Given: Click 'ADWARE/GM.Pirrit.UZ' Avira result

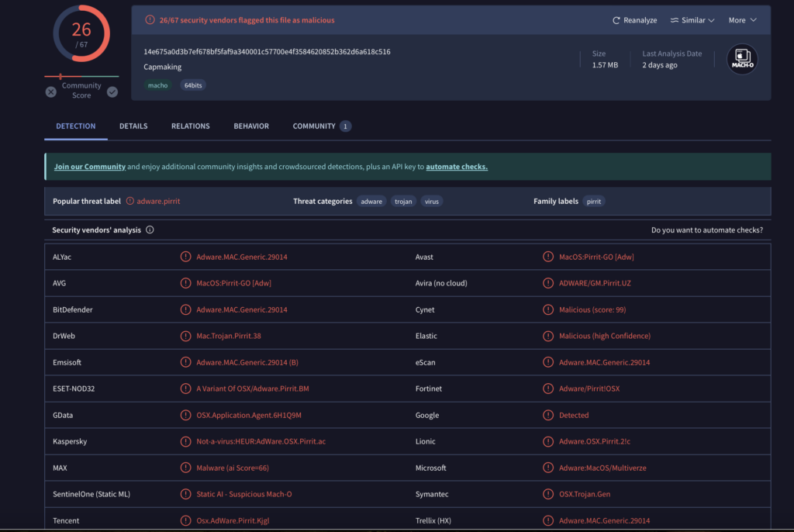Looking at the screenshot, I should [595, 283].
